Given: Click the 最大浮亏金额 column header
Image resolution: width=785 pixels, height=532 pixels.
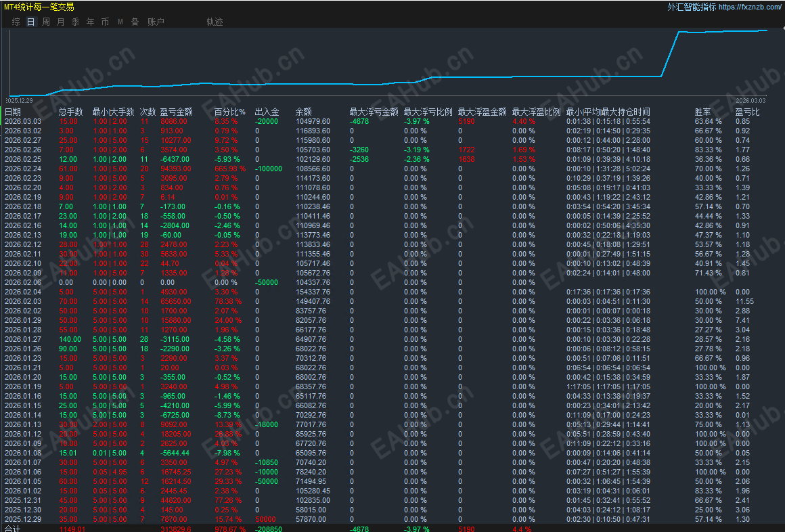Looking at the screenshot, I should 374,112.
